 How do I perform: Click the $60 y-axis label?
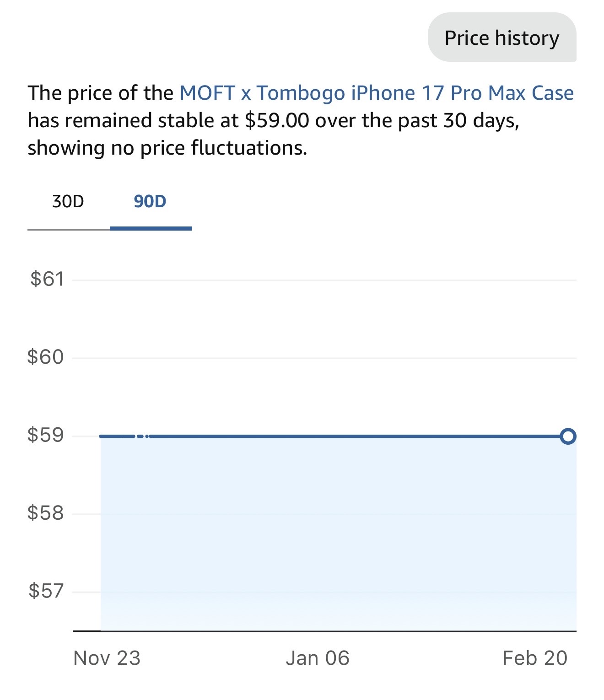(45, 357)
